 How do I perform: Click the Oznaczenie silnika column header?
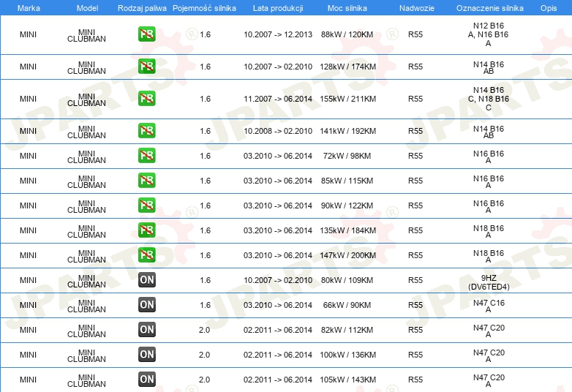[x=489, y=8]
